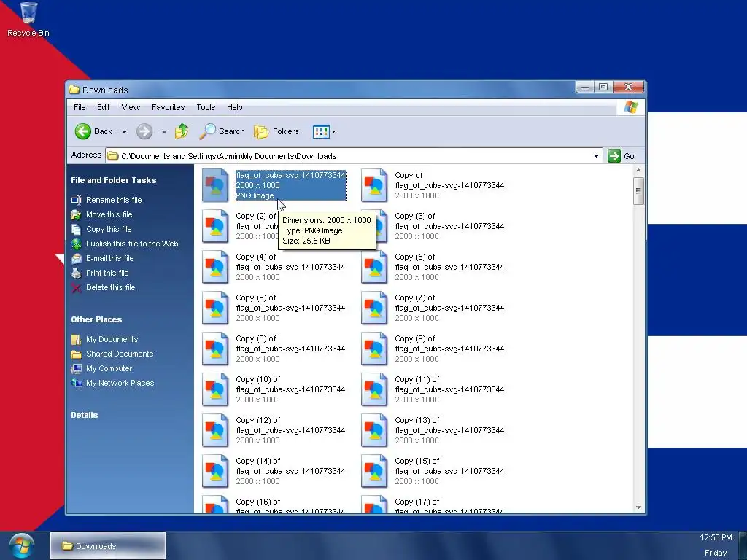
Task: Open the Favorites menu
Action: tap(169, 108)
